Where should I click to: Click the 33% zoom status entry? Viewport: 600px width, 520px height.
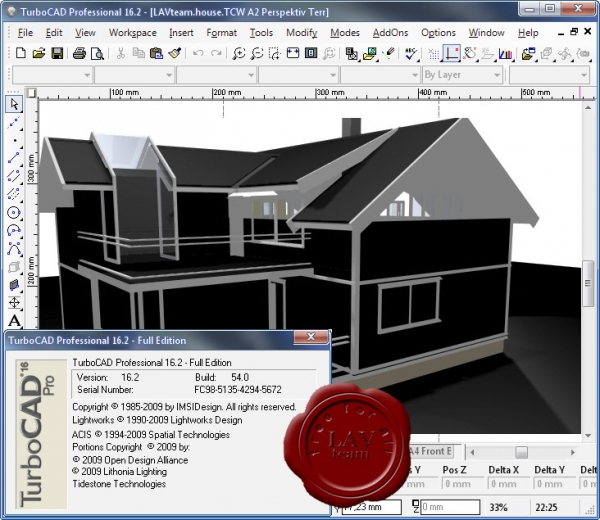(498, 507)
